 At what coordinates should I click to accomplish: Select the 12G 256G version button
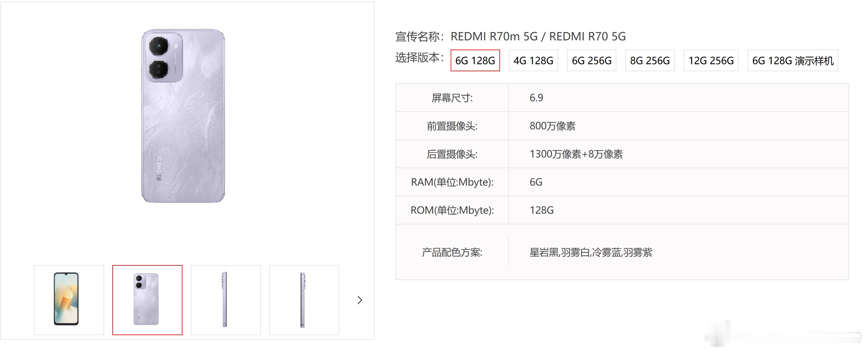point(711,61)
